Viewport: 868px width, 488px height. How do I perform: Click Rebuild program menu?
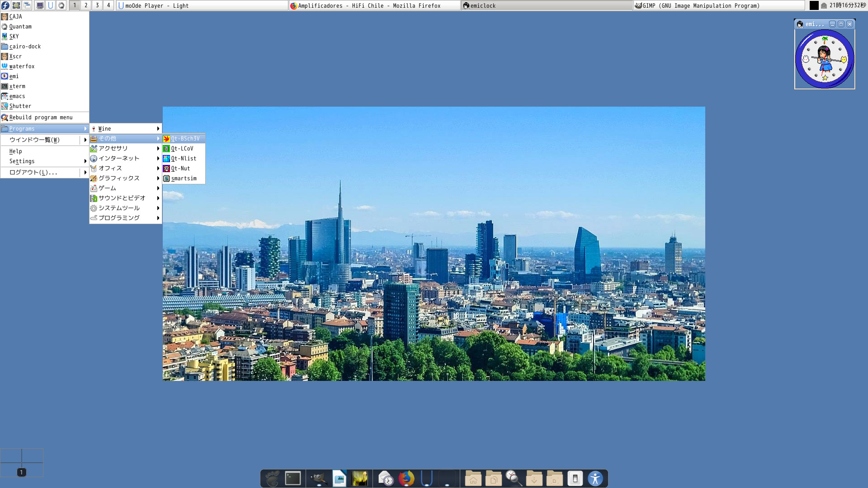(x=41, y=117)
